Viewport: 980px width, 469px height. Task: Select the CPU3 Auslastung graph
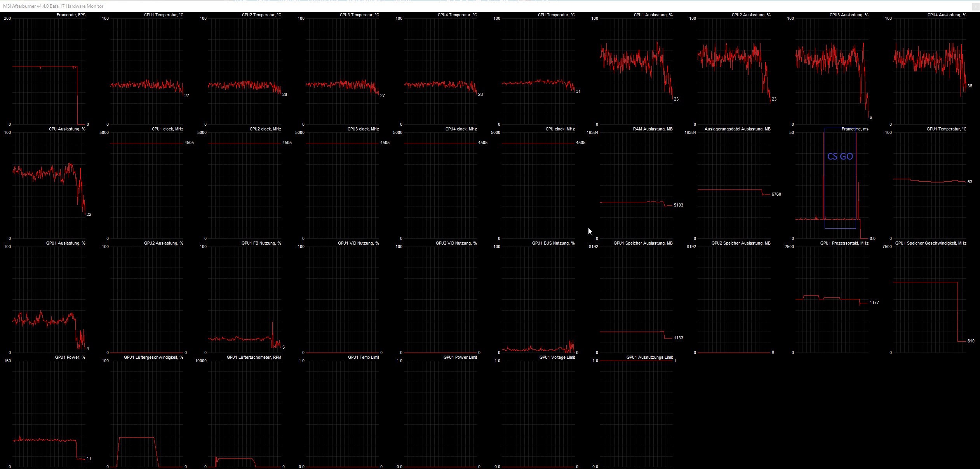832,71
